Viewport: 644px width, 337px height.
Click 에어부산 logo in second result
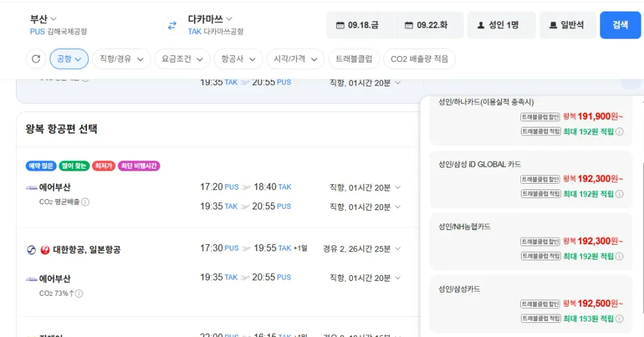[31, 280]
